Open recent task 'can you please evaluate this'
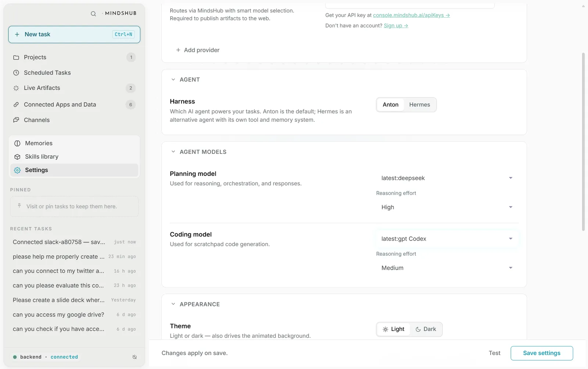This screenshot has width=588, height=369. [74, 285]
